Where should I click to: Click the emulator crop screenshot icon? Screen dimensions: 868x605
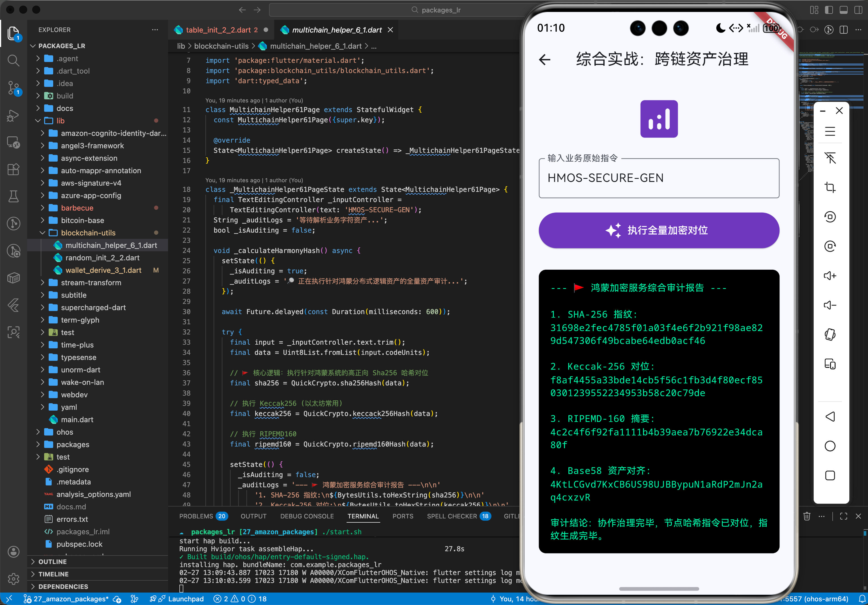click(x=830, y=187)
